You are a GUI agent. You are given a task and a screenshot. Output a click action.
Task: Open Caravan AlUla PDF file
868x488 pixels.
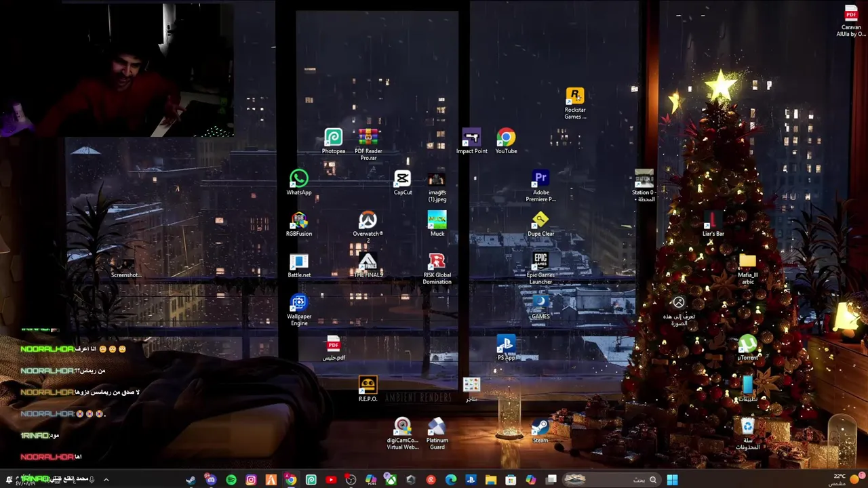click(851, 20)
